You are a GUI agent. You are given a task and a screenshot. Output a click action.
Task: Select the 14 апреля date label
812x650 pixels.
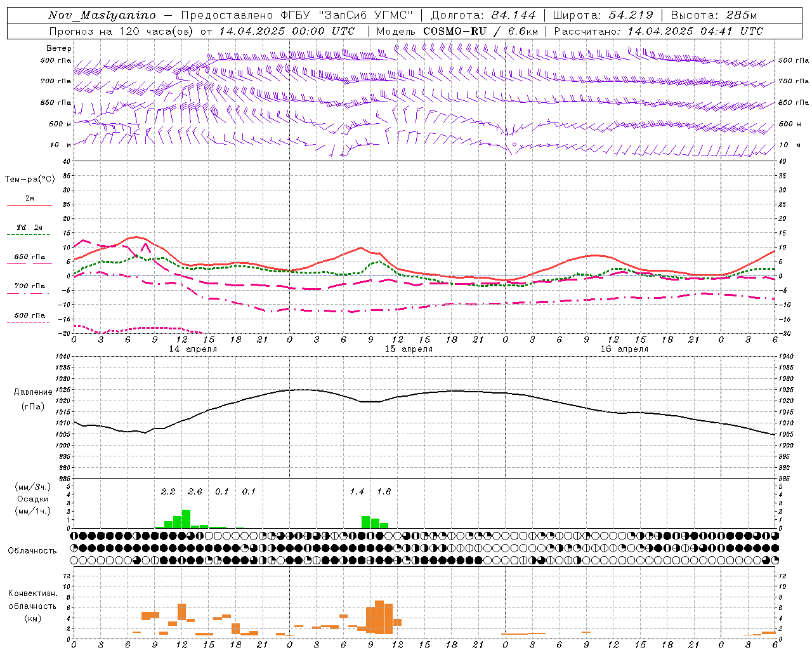(193, 349)
